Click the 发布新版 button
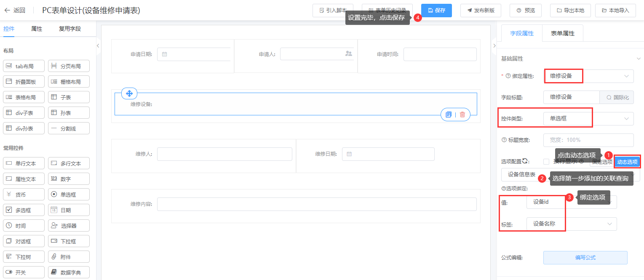This screenshot has width=644, height=280. (x=481, y=11)
